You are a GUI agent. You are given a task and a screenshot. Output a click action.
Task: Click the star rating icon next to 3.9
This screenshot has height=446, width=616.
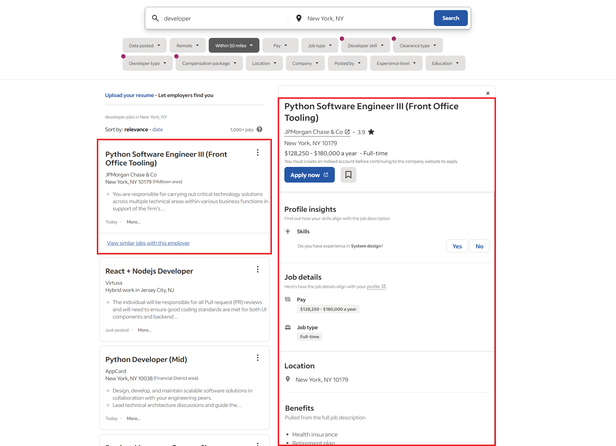(x=371, y=132)
